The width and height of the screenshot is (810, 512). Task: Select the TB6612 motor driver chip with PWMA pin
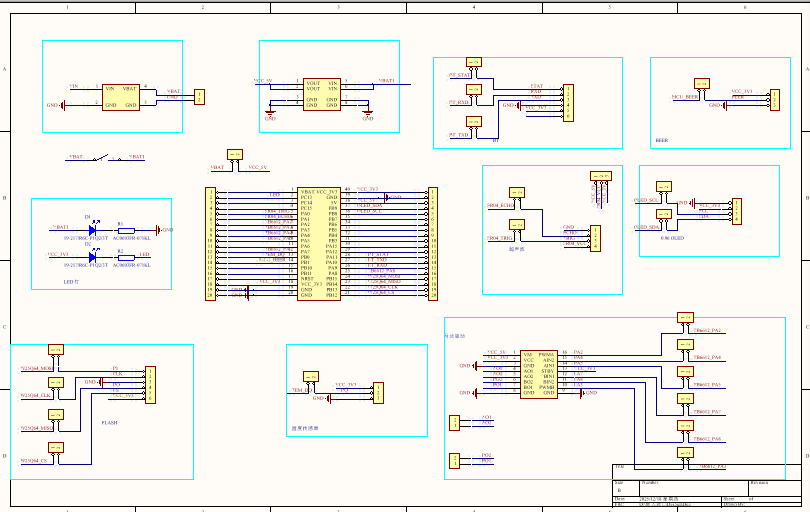(539, 374)
